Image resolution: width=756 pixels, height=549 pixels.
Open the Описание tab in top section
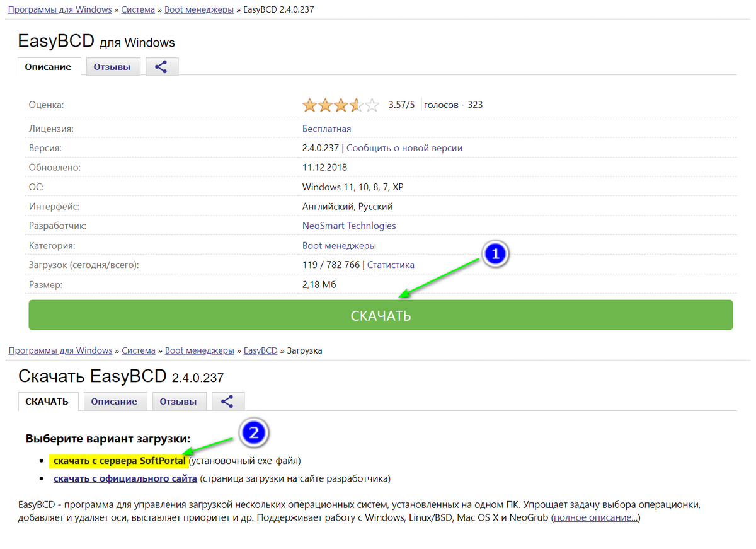click(49, 67)
